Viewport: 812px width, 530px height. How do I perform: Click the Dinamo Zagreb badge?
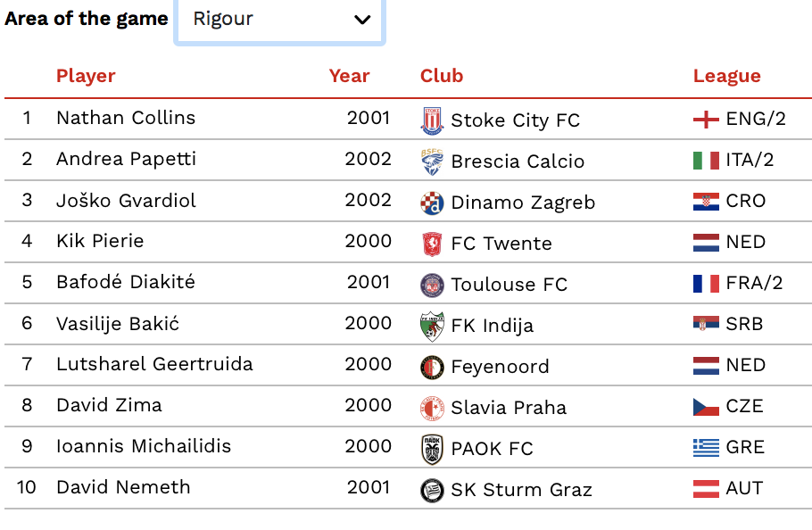click(432, 203)
